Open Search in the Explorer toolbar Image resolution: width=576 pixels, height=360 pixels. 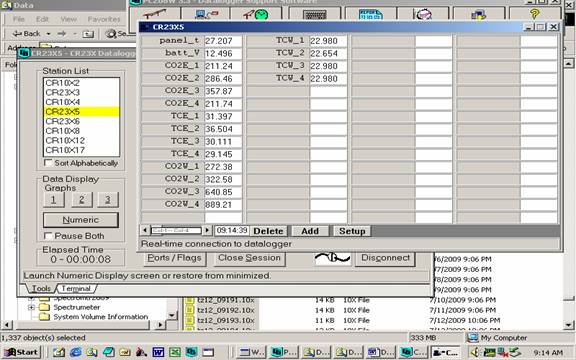116,34
